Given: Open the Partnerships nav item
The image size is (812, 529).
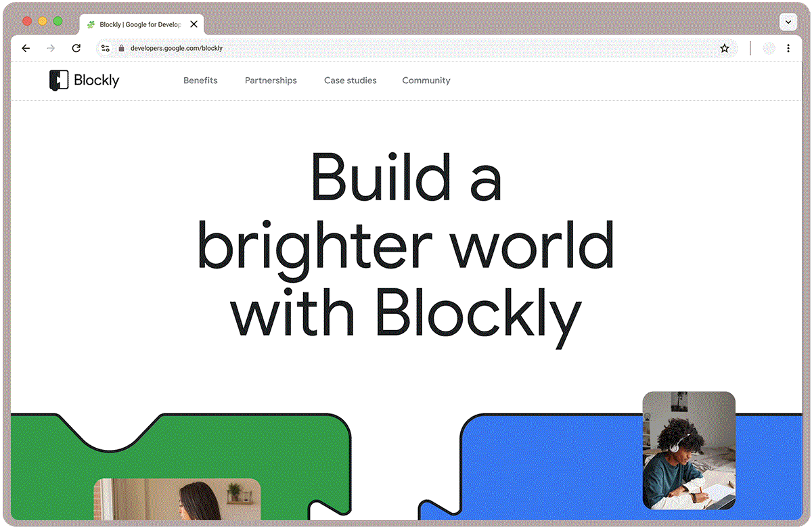Looking at the screenshot, I should pyautogui.click(x=271, y=80).
